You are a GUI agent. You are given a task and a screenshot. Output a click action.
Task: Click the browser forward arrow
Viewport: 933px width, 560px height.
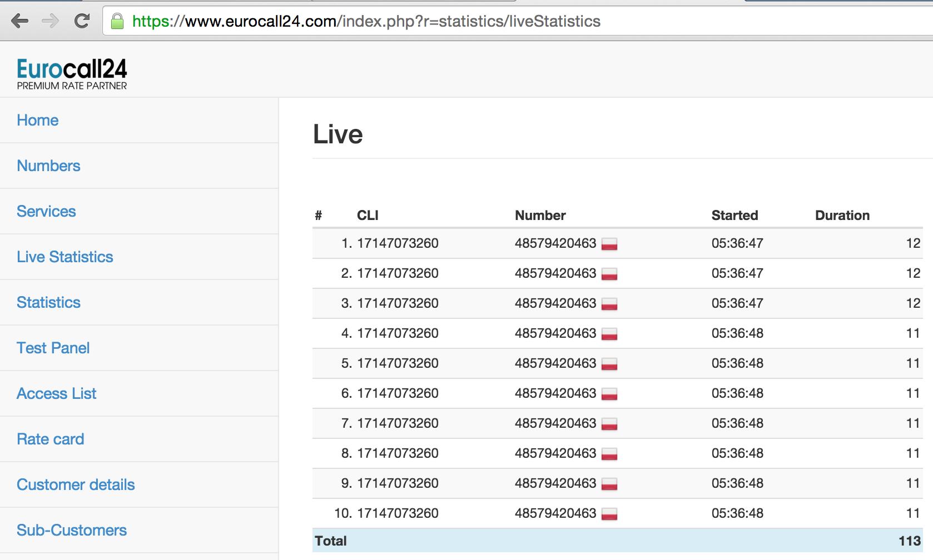click(x=51, y=21)
